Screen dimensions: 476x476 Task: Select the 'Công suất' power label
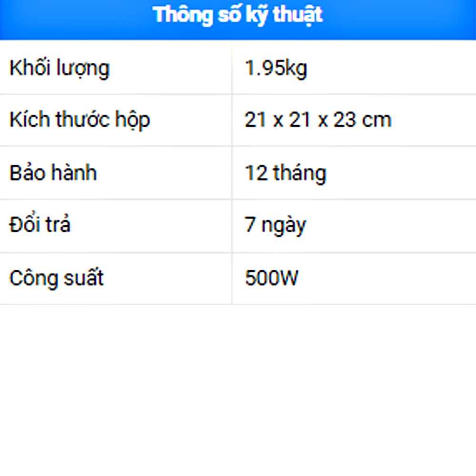pyautogui.click(x=56, y=278)
